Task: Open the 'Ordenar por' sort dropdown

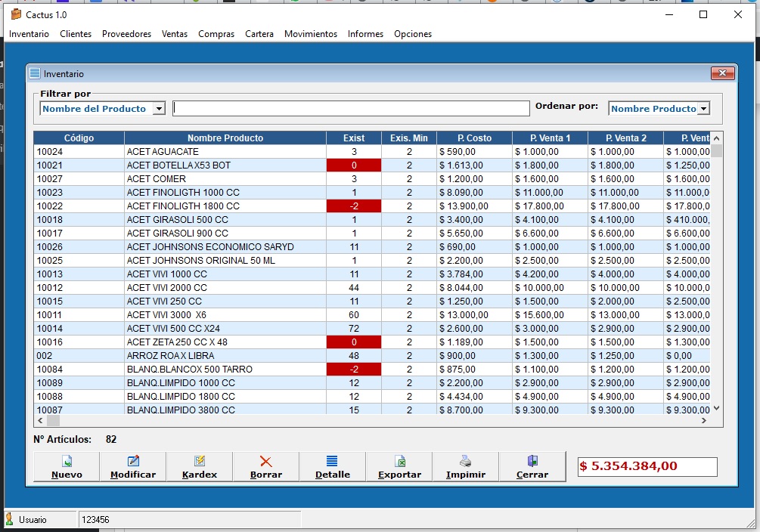Action: (703, 109)
